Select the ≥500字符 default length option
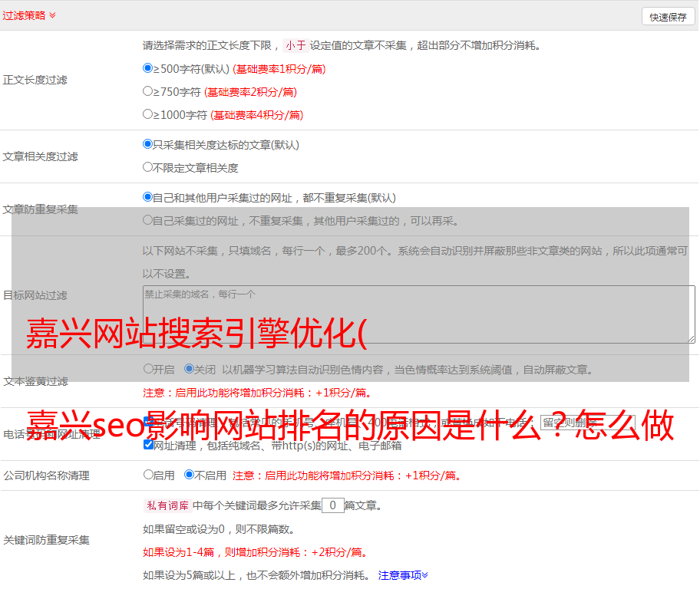 (x=148, y=68)
